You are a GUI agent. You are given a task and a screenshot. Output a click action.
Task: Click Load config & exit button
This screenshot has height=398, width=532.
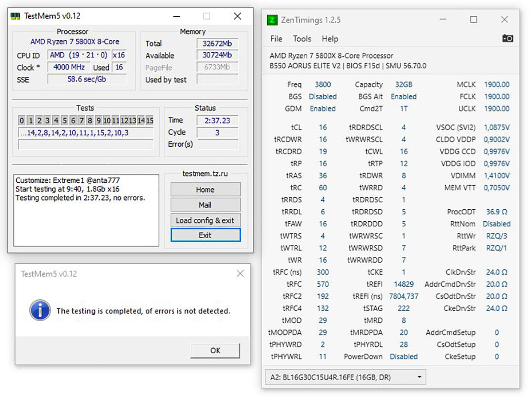coord(205,220)
